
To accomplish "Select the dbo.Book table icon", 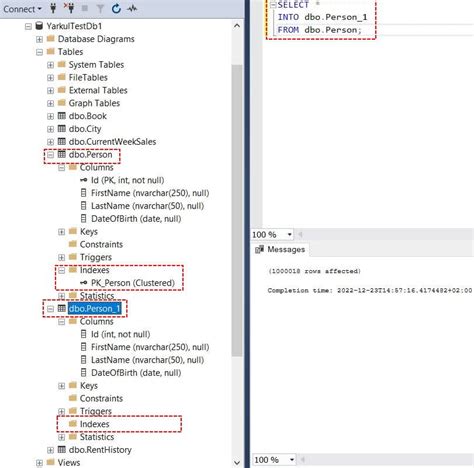I will [x=62, y=116].
